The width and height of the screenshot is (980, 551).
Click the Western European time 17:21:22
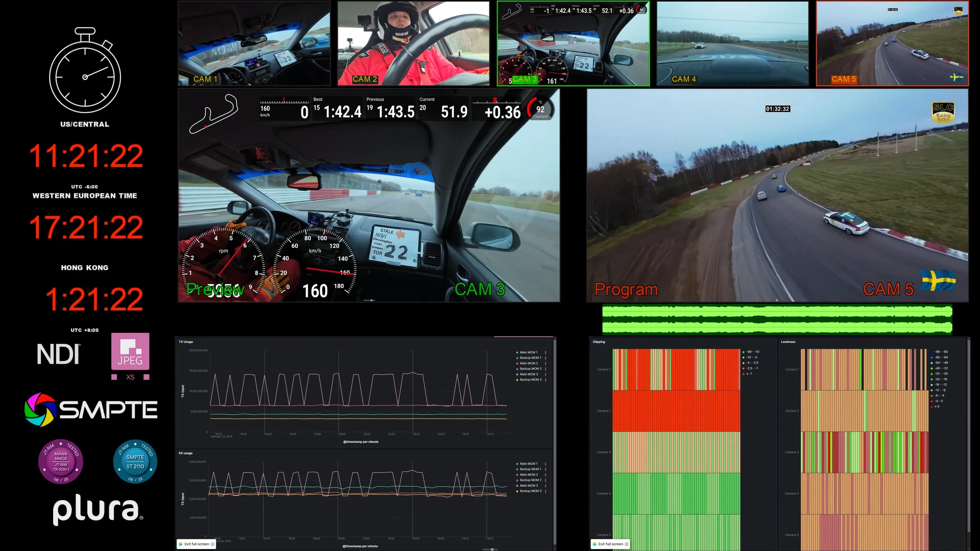[86, 228]
